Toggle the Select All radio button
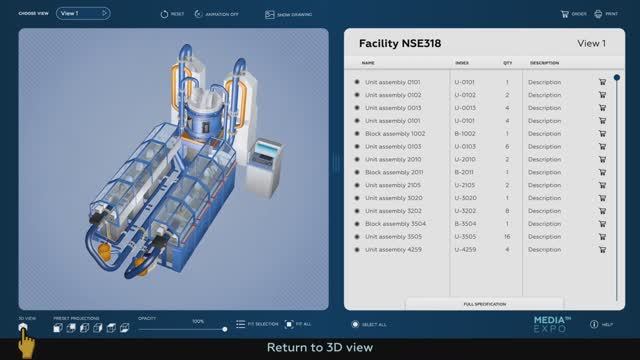 (355, 324)
